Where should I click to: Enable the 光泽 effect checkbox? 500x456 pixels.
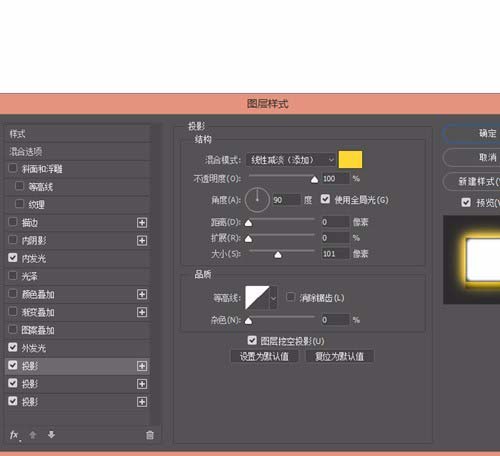click(13, 276)
